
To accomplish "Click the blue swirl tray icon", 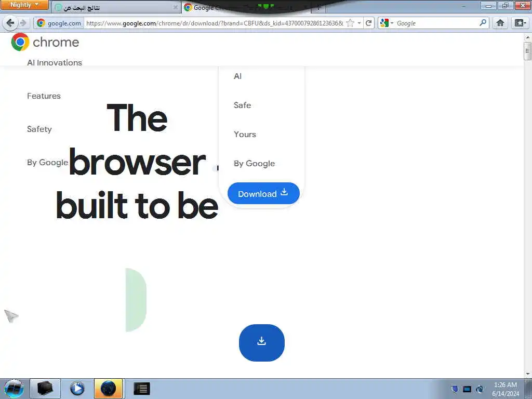I will click(x=480, y=389).
